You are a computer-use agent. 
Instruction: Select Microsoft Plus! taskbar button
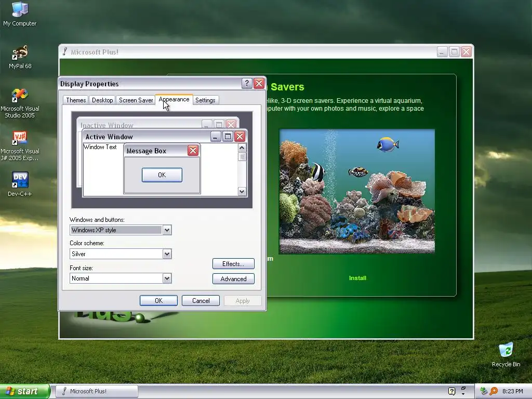tap(96, 391)
